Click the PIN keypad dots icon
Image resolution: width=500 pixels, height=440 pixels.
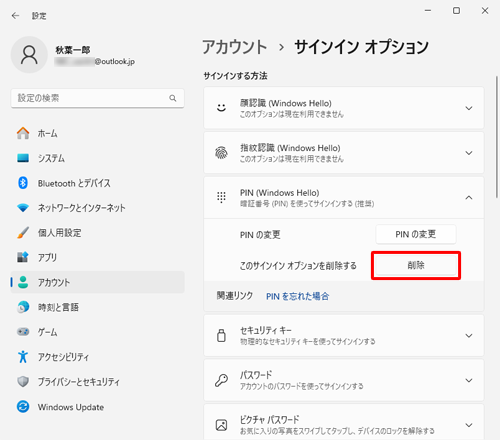221,197
